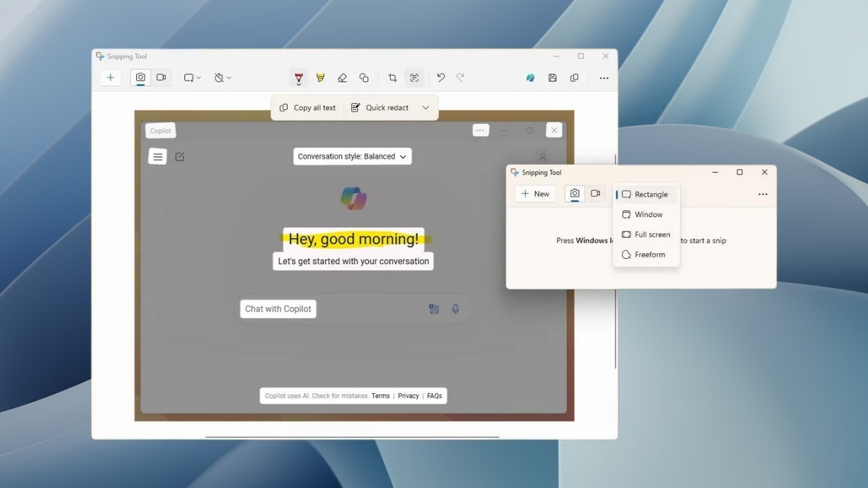This screenshot has width=868, height=488.
Task: Open See more menu in large Snipping Tool
Action: click(x=604, y=78)
